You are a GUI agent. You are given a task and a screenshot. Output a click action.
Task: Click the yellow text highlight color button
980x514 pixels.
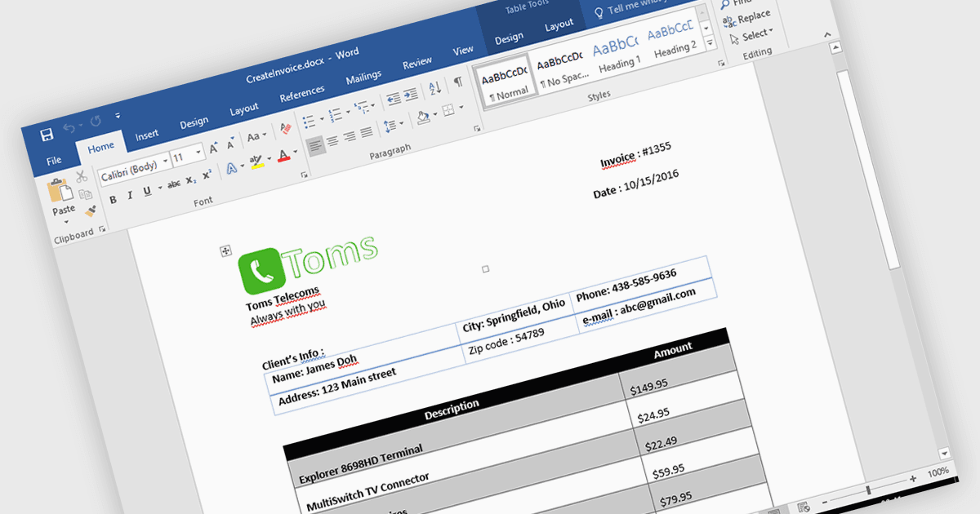[256, 161]
